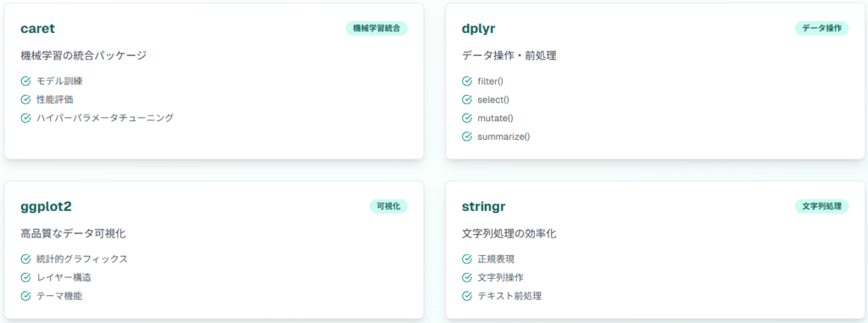Click the 機械学習統合 tag badge
Image resolution: width=868 pixels, height=323 pixels.
376,28
